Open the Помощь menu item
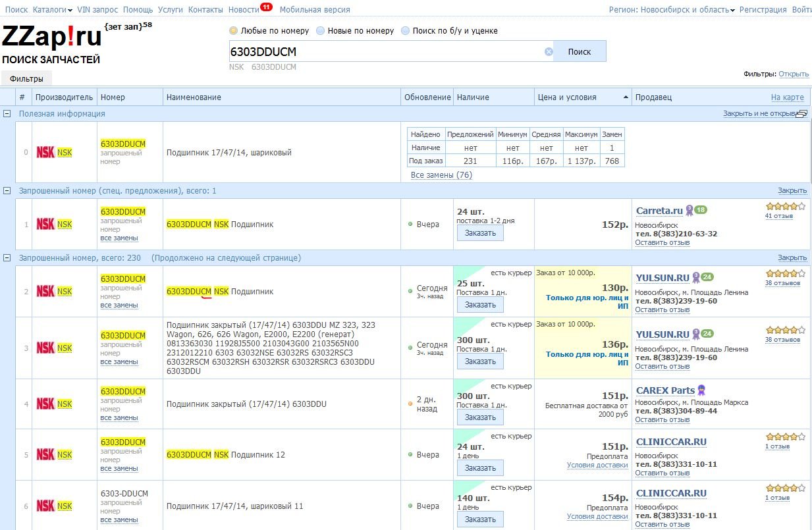Screen dimensions: 812x530 [138, 10]
